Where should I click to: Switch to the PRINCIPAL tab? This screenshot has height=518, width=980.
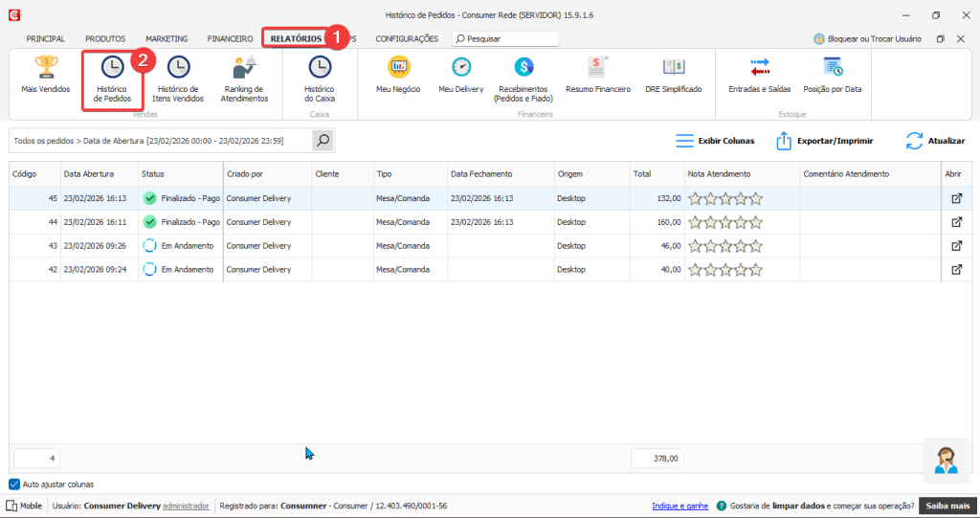coord(46,39)
